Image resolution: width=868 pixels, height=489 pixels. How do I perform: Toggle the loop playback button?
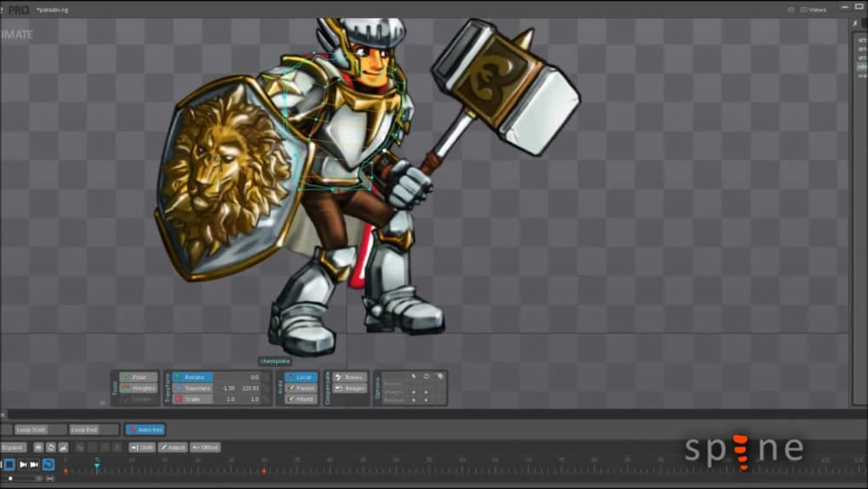pyautogui.click(x=48, y=465)
